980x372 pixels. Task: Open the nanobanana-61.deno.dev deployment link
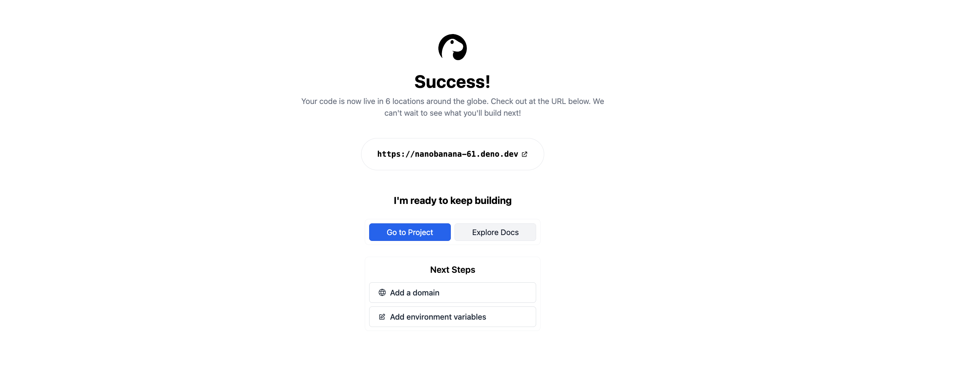(448, 154)
